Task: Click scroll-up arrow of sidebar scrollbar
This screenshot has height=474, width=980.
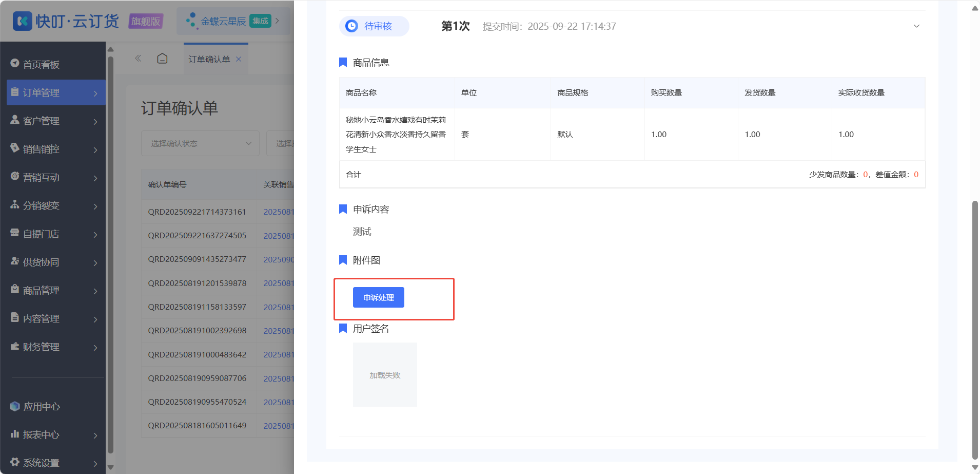Action: (110, 49)
